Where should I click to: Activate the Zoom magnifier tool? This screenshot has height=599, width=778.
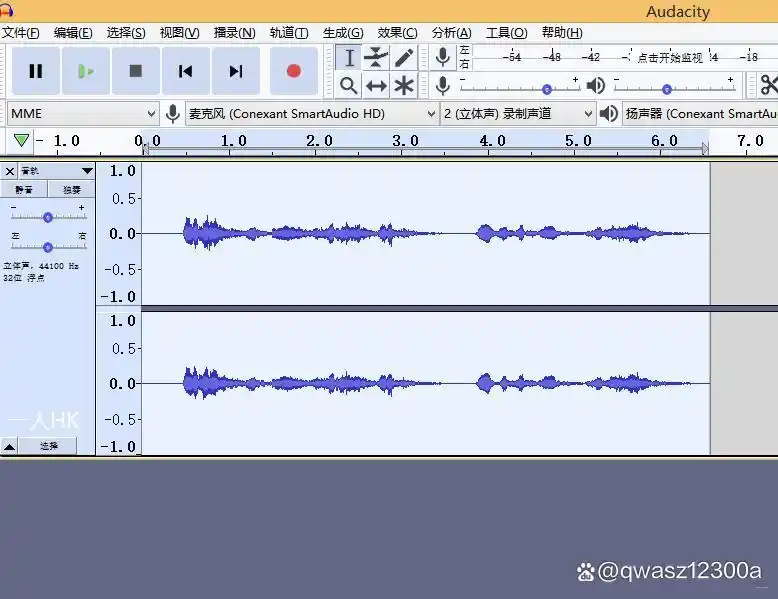point(348,85)
